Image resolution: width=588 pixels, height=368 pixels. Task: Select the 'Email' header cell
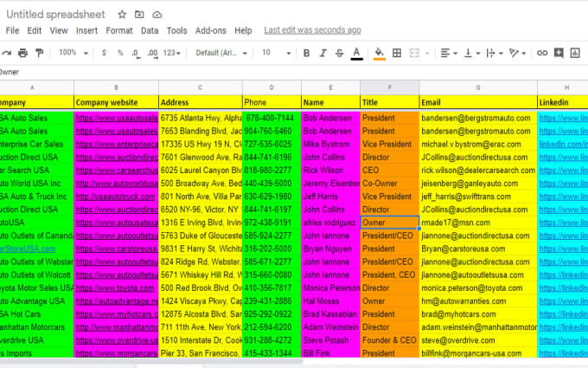click(x=478, y=102)
